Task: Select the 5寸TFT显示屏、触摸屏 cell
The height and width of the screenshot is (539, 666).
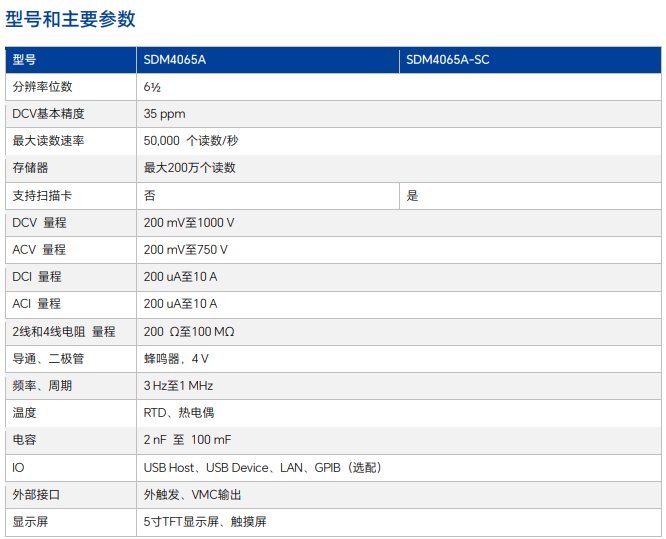Action: coord(205,521)
